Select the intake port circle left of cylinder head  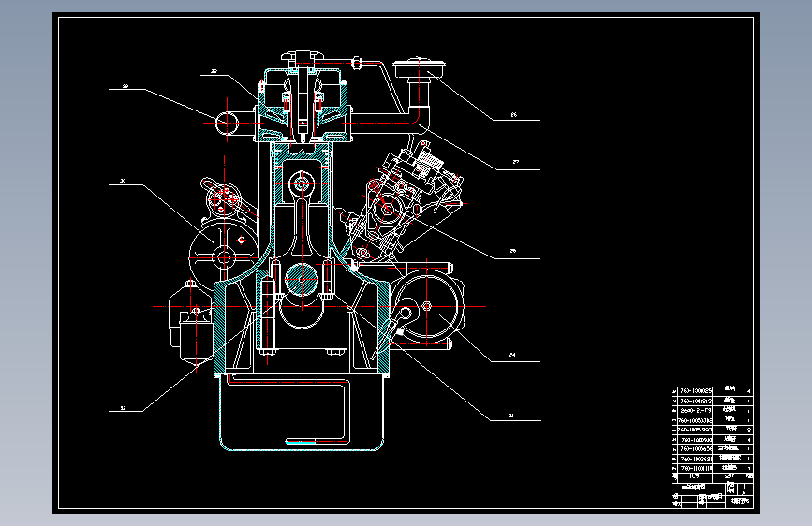[x=227, y=124]
